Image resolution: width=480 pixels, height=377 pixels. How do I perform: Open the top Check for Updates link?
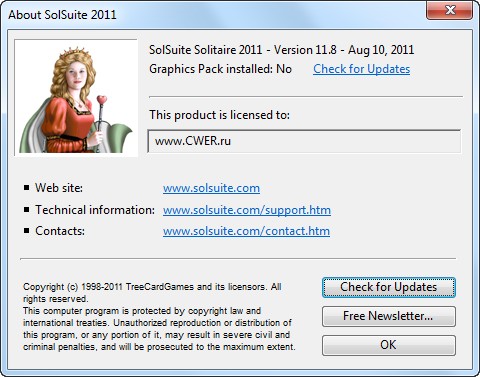(x=361, y=69)
